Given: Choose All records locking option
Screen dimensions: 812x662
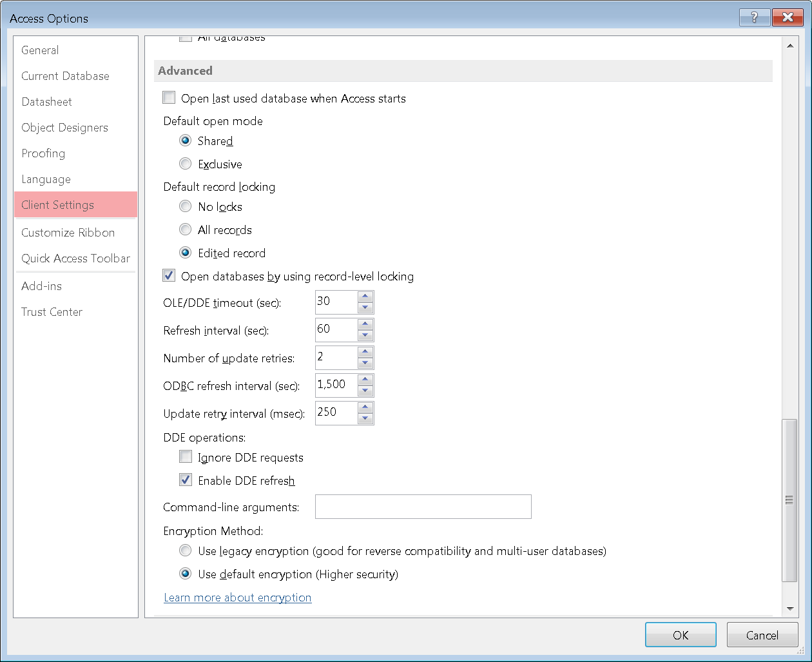Looking at the screenshot, I should click(x=186, y=229).
